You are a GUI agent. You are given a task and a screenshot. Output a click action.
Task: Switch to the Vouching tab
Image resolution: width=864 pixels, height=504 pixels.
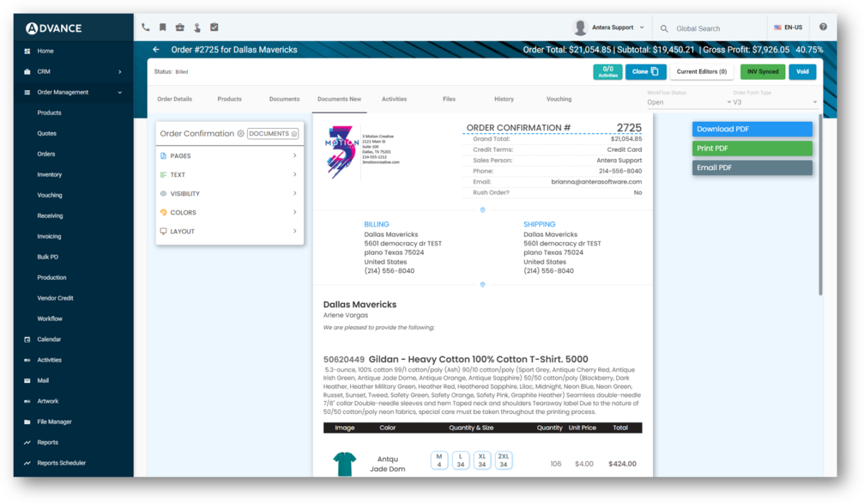click(559, 99)
